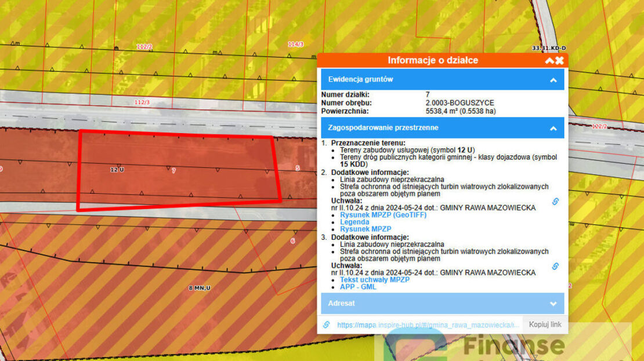Click the 8 MN,U zone on the map
Viewport: 644px width, 361px height.
tap(199, 288)
